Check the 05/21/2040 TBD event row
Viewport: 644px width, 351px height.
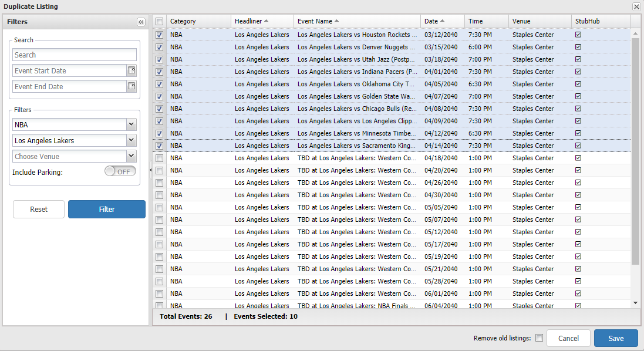[159, 269]
